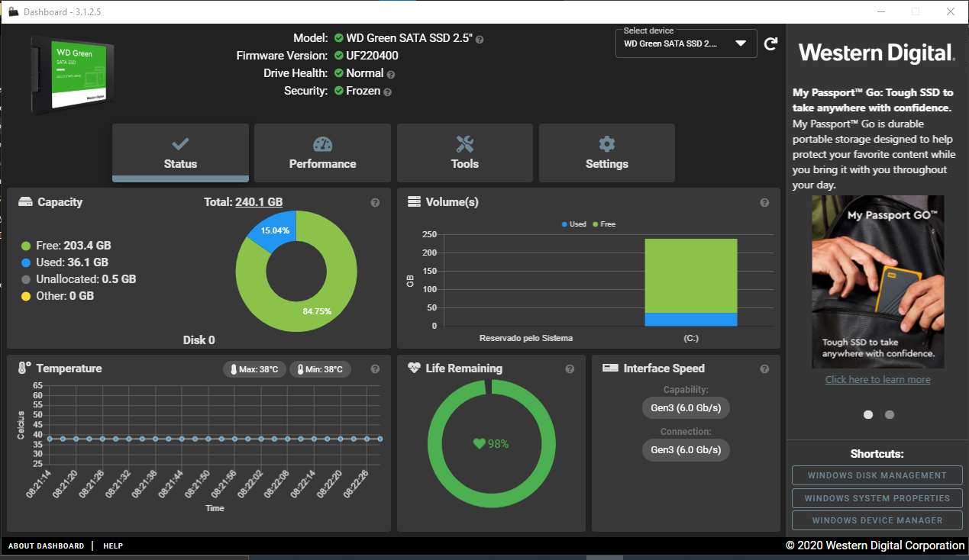Click the C: volume blue used bar
The image size is (969, 560).
pyautogui.click(x=691, y=320)
